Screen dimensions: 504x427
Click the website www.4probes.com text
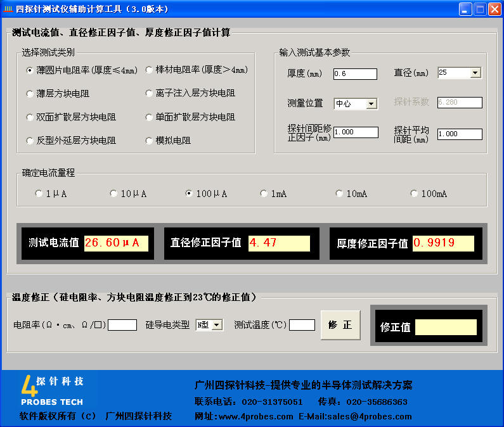pyautogui.click(x=256, y=417)
